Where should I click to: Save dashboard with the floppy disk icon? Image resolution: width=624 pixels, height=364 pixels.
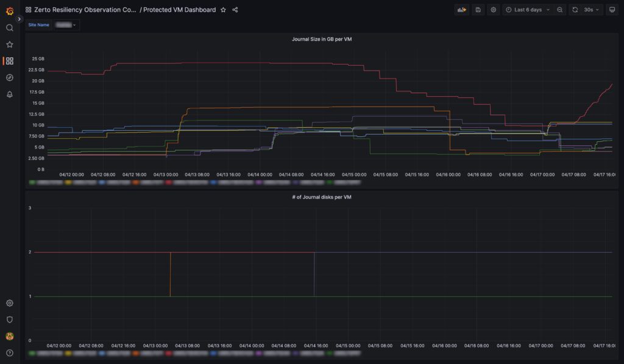[x=478, y=10]
